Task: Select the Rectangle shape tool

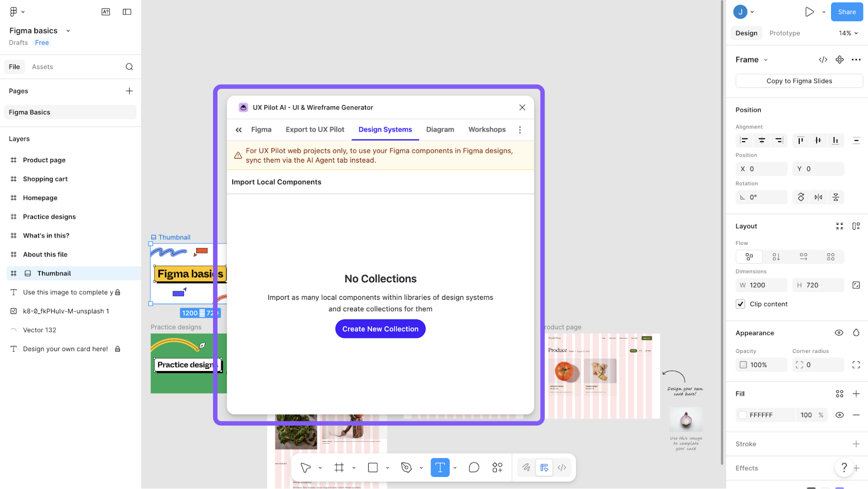Action: [373, 468]
